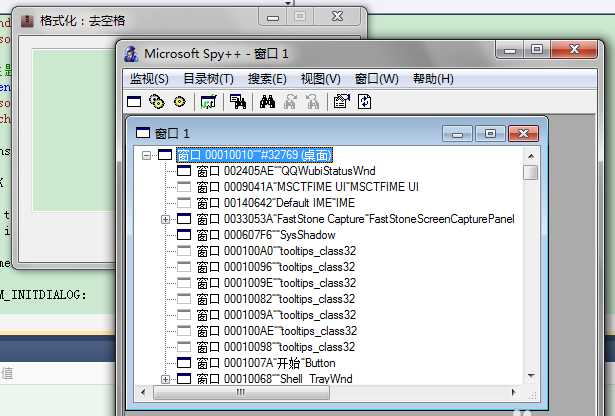Click the child window 窗口 1 title icon
This screenshot has height=416, width=615.
(143, 133)
